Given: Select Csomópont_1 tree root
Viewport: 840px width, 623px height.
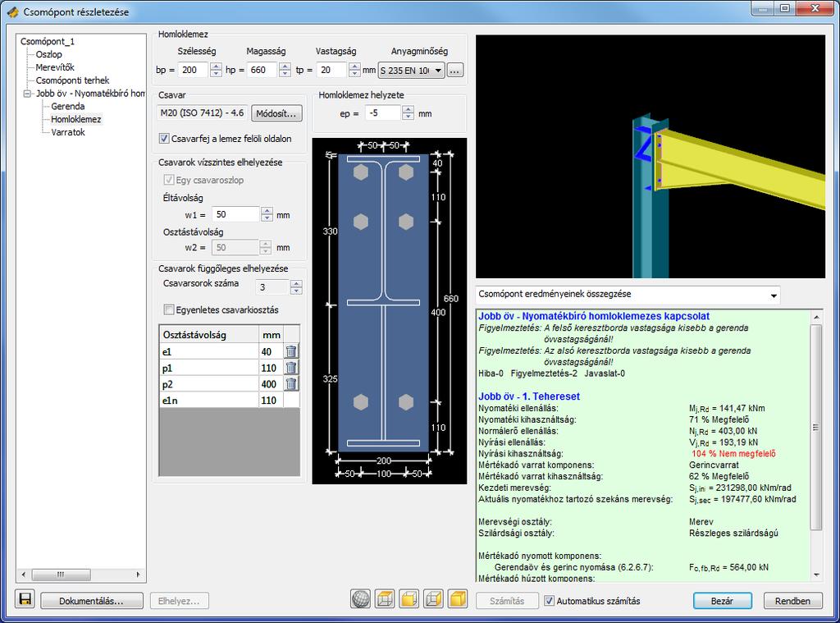Looking at the screenshot, I should point(47,41).
